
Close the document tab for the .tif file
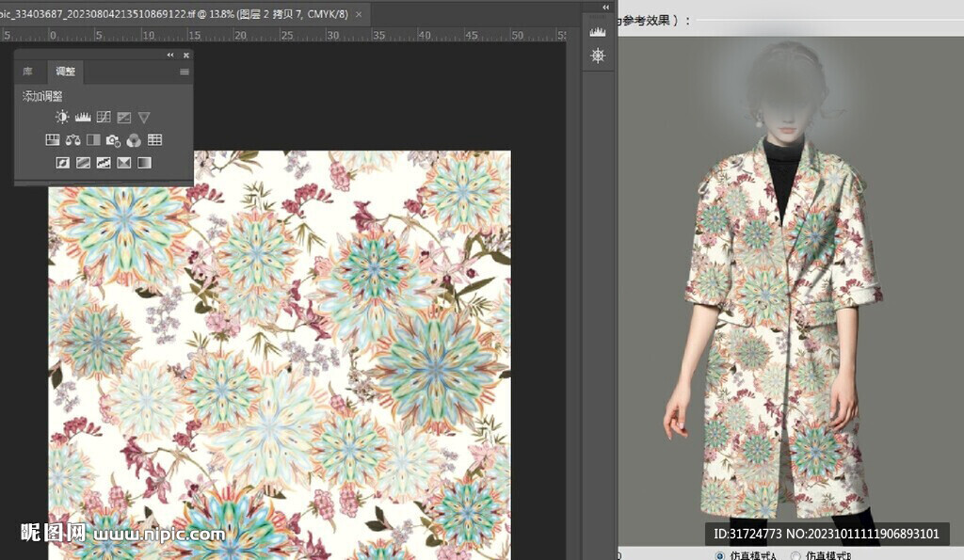pyautogui.click(x=359, y=14)
